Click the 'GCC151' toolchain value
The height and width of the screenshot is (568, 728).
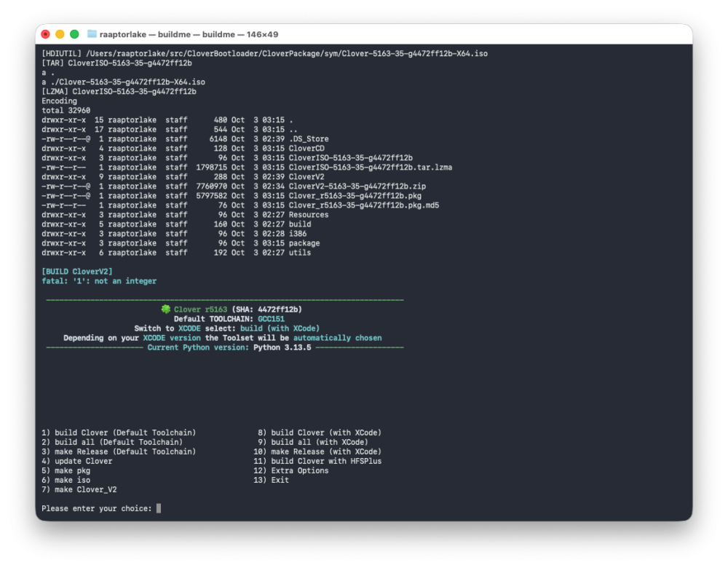point(271,319)
